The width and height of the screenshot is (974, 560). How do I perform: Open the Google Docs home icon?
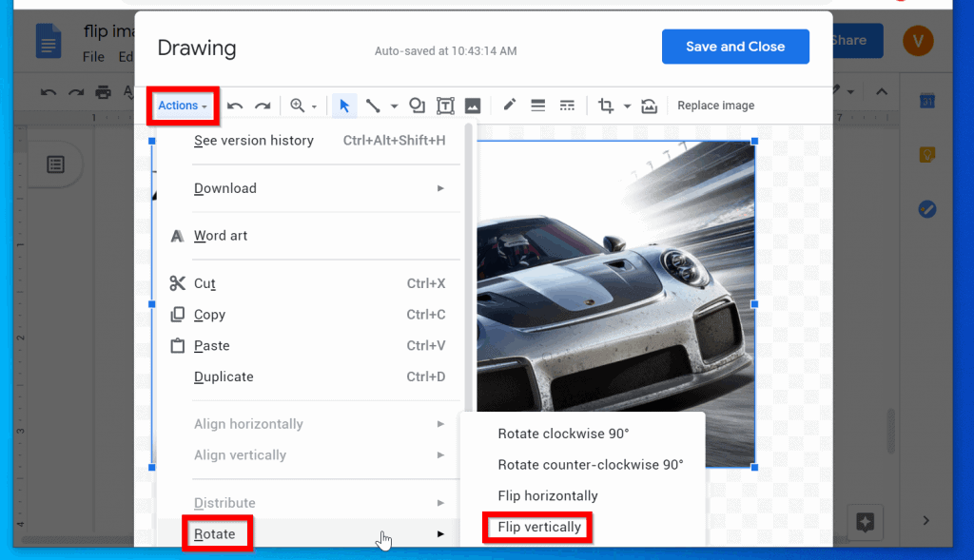tap(49, 41)
